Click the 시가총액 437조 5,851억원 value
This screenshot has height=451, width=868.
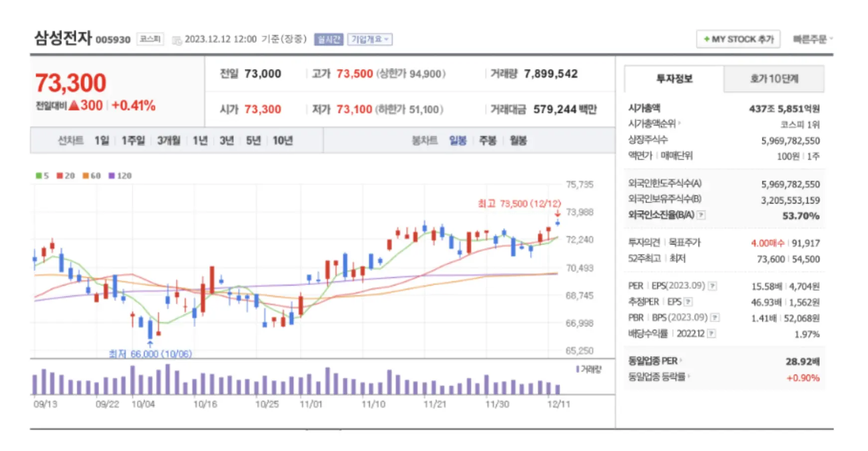[784, 109]
